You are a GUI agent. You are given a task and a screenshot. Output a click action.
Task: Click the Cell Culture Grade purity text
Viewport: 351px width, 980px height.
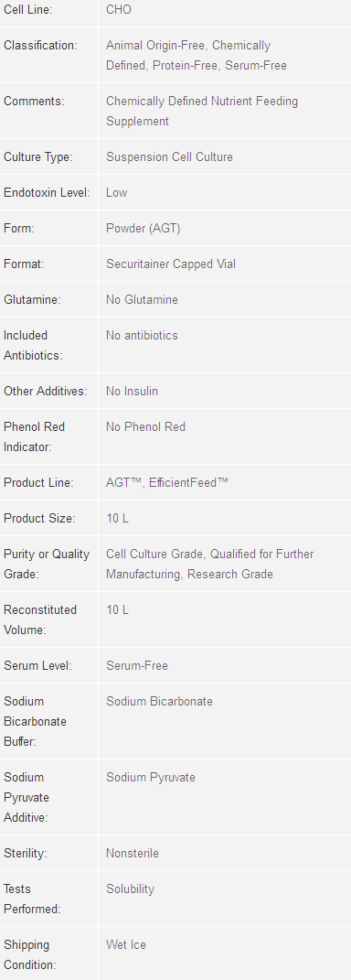[154, 554]
